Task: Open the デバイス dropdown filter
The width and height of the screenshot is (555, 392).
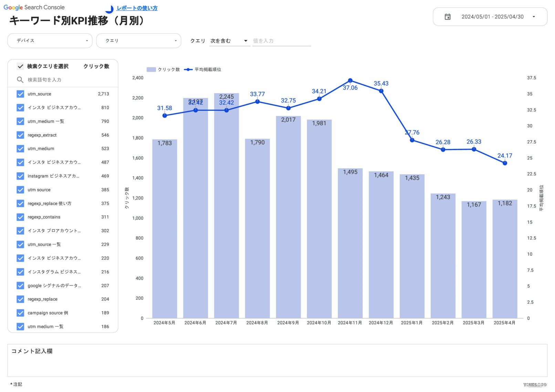Action: click(x=50, y=41)
